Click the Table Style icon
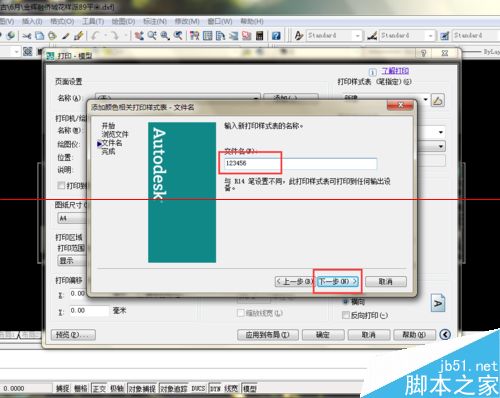 coord(445,36)
